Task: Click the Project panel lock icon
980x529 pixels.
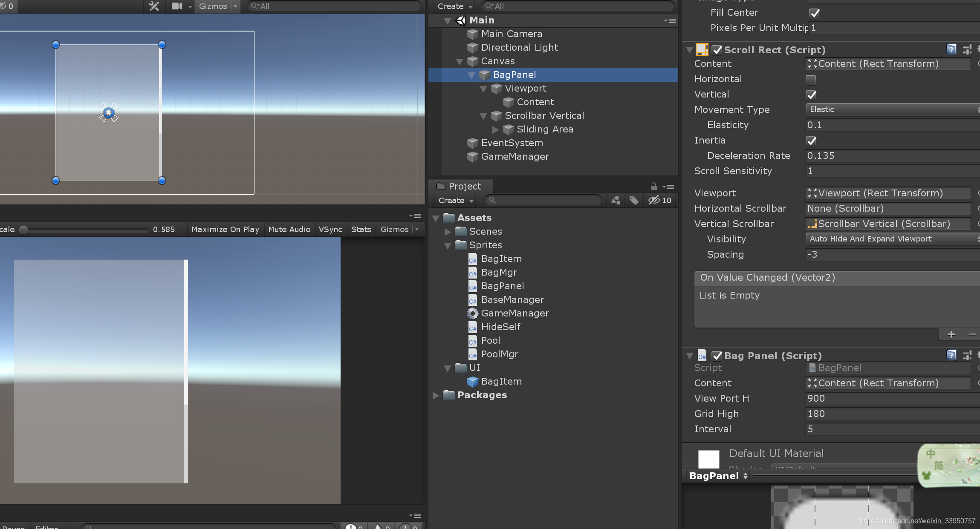Action: click(x=653, y=186)
